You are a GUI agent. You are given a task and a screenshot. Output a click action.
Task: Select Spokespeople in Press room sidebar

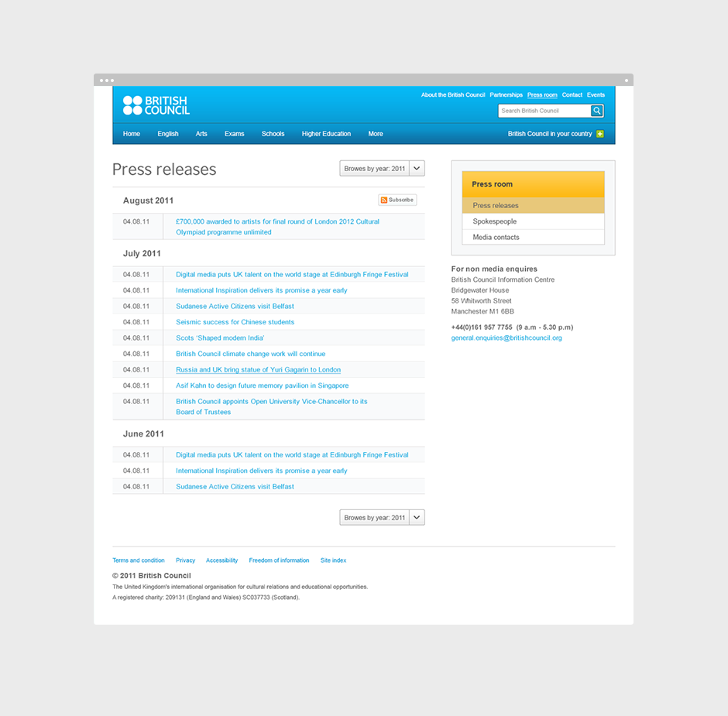pyautogui.click(x=495, y=221)
